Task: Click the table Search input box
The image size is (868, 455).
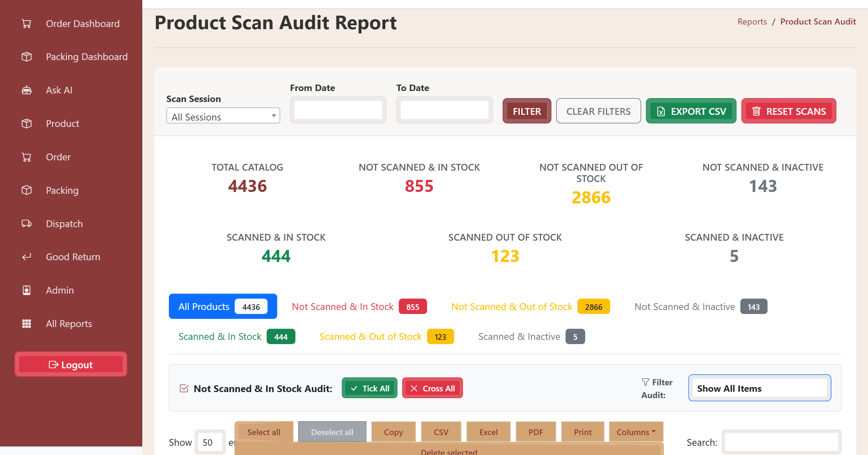Action: click(x=781, y=442)
